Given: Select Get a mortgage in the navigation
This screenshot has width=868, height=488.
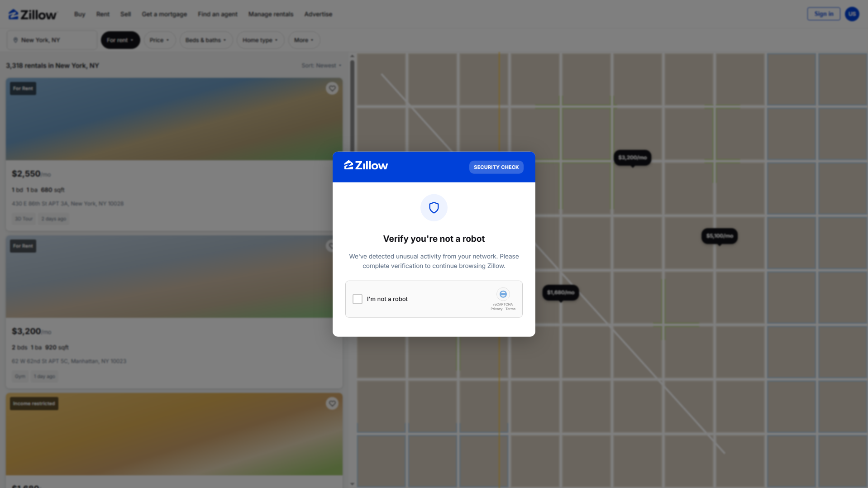Looking at the screenshot, I should point(164,14).
